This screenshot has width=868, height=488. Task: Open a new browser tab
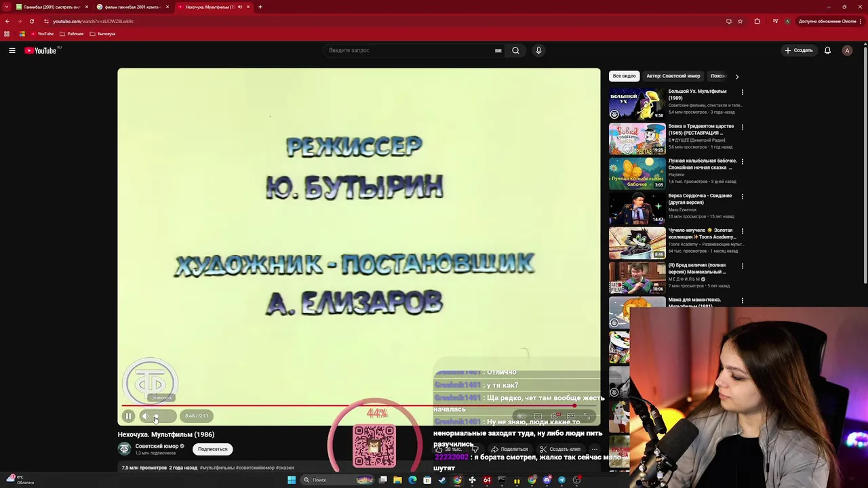point(260,7)
